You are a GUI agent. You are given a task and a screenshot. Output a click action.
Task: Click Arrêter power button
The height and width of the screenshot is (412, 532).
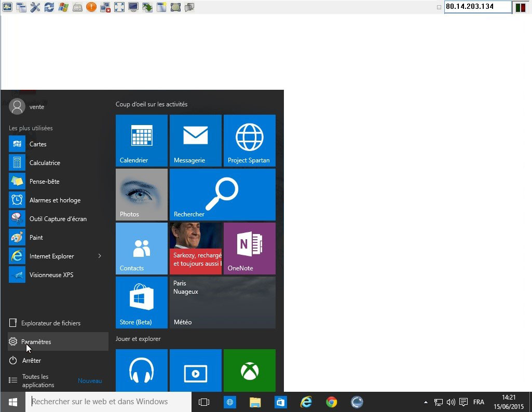tap(31, 361)
